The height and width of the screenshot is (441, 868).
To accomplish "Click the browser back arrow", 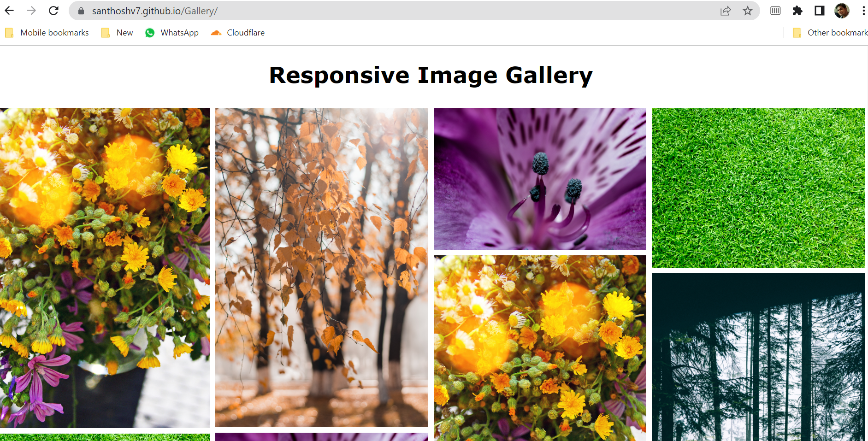I will tap(9, 11).
